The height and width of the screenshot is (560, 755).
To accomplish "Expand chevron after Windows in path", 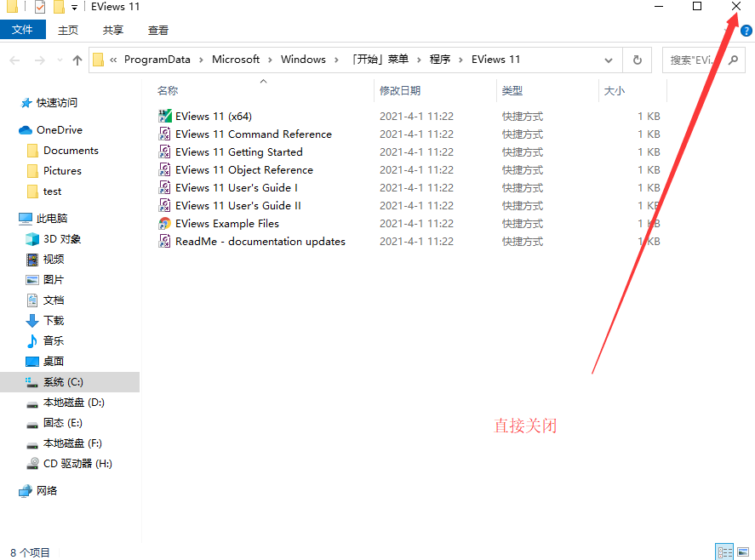I will (336, 60).
